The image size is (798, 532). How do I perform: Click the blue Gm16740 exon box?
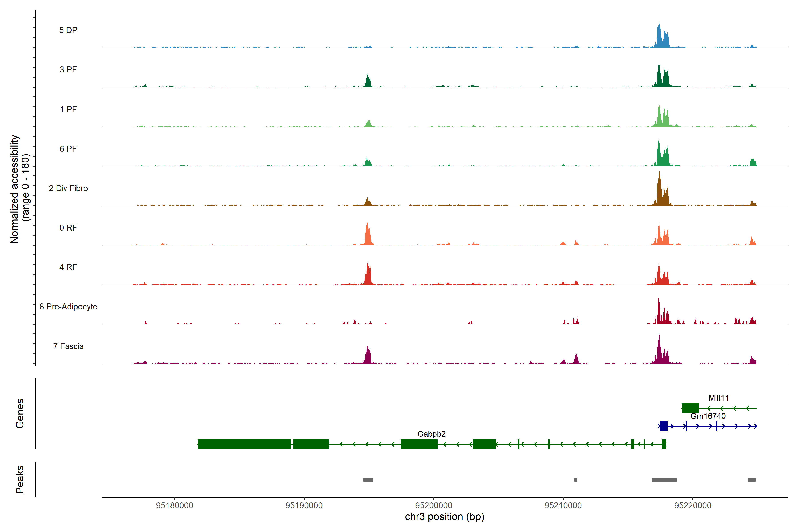point(664,426)
